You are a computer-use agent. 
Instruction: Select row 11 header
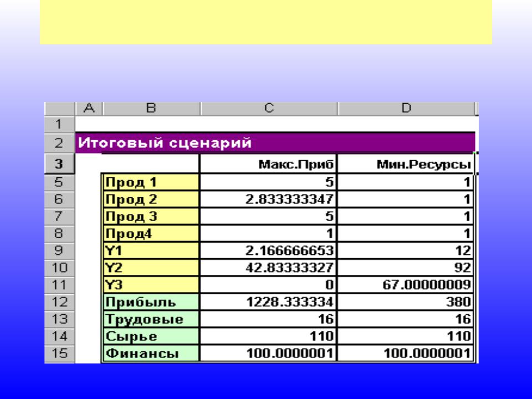pyautogui.click(x=59, y=285)
